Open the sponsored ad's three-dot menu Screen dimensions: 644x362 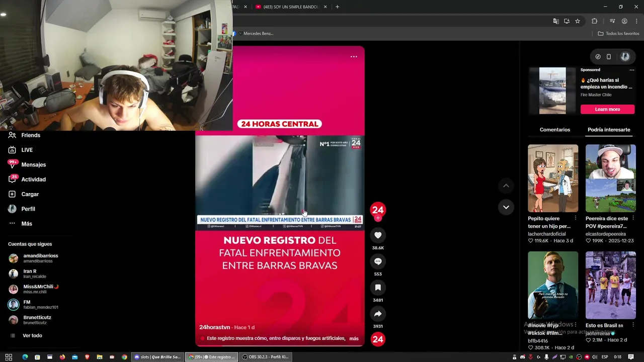632,70
